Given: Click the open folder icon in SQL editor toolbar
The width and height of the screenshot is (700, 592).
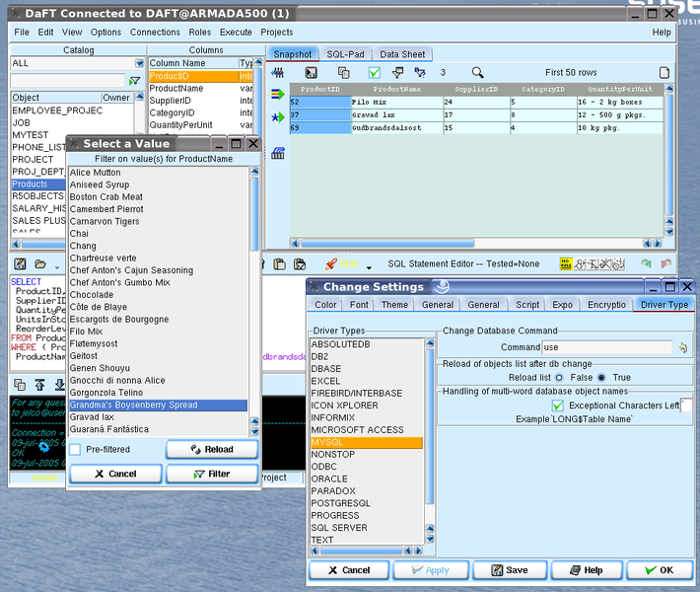Looking at the screenshot, I should click(40, 264).
